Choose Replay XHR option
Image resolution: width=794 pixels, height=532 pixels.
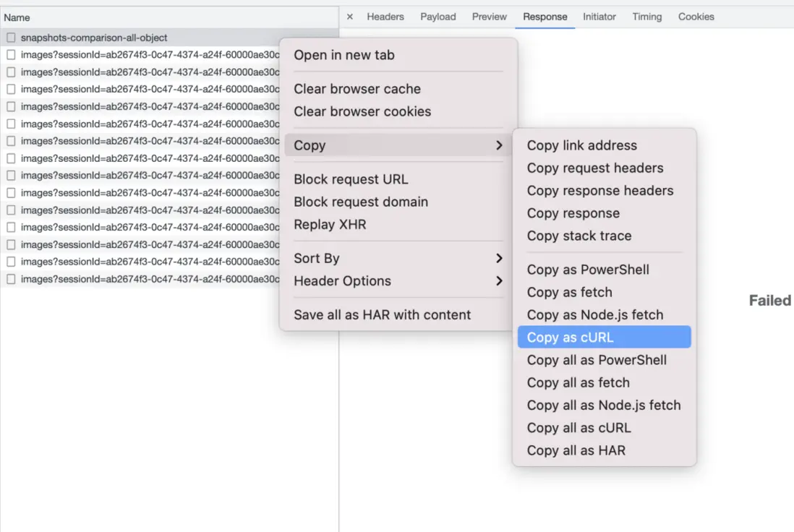coord(330,225)
